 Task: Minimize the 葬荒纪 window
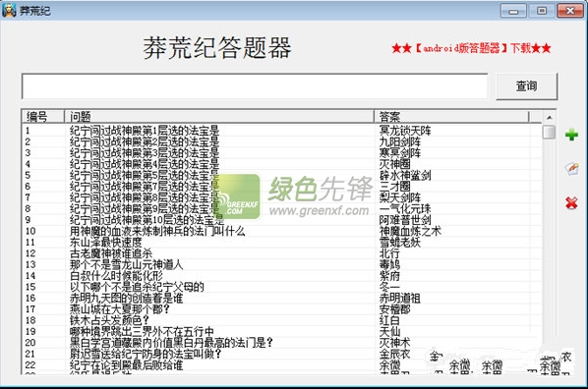513,11
